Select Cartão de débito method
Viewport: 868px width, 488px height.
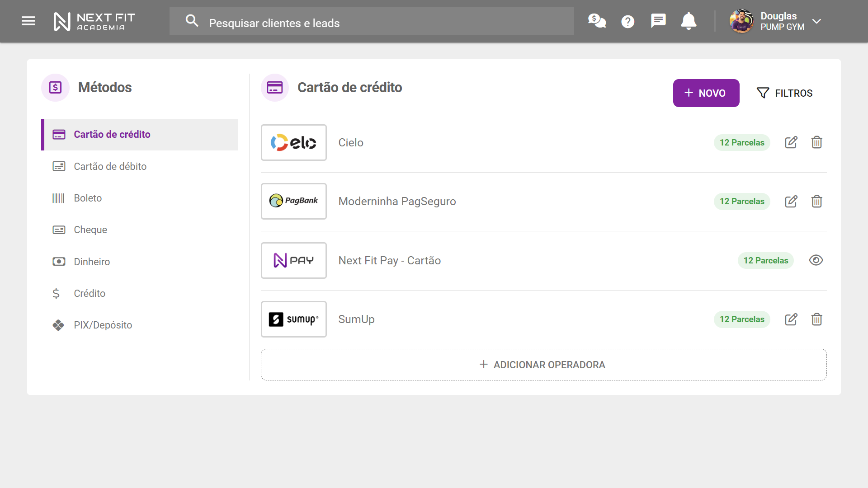click(x=110, y=166)
